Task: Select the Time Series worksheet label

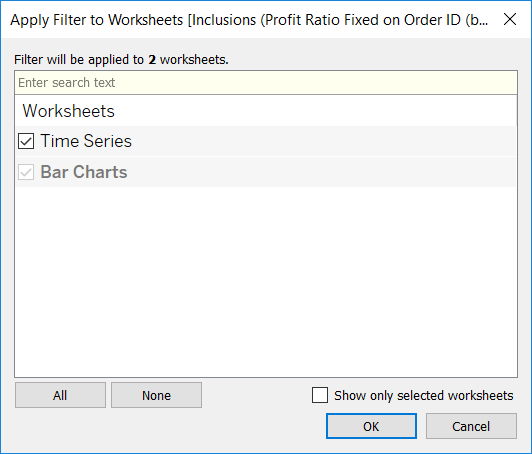Action: click(86, 141)
